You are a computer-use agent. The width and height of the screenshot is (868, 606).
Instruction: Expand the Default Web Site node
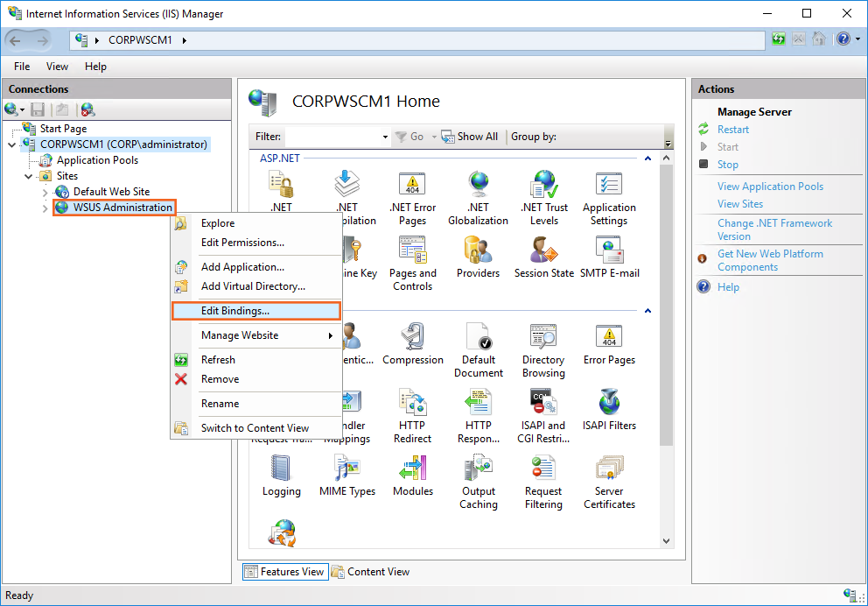[45, 192]
